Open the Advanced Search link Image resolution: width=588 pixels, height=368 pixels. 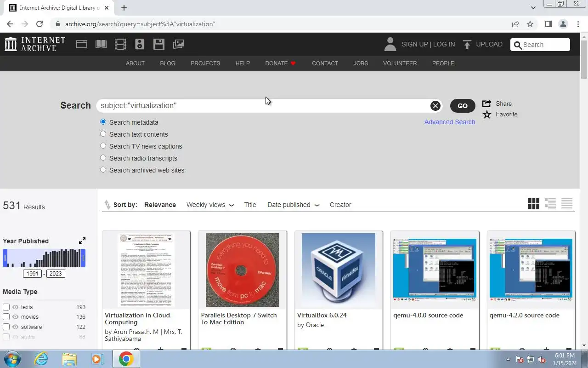[x=450, y=122]
